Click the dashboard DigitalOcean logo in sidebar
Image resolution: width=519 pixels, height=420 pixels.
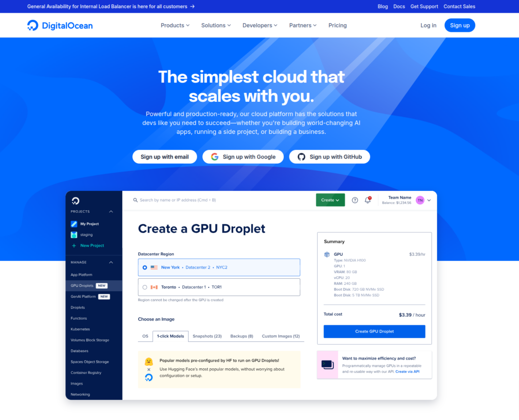click(x=76, y=201)
